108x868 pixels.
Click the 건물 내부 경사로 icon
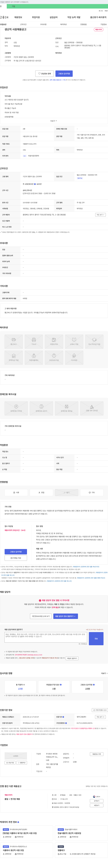pyautogui.click(x=92, y=408)
